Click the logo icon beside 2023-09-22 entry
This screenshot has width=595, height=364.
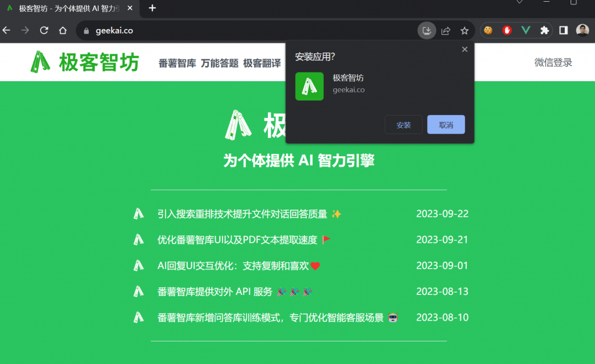point(138,214)
